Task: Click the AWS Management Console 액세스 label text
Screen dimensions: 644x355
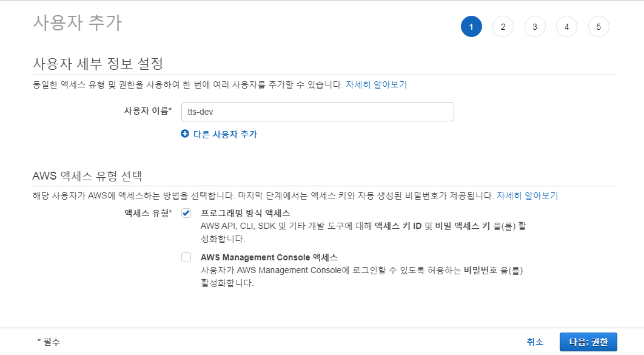Action: (x=269, y=258)
